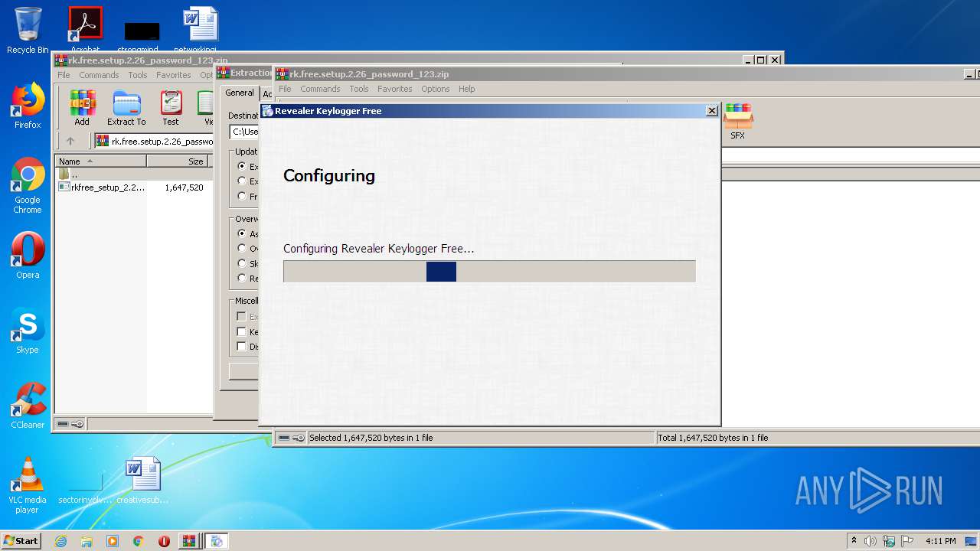Switch to General tab in Extraction dialog
The width and height of the screenshot is (980, 551).
[239, 93]
